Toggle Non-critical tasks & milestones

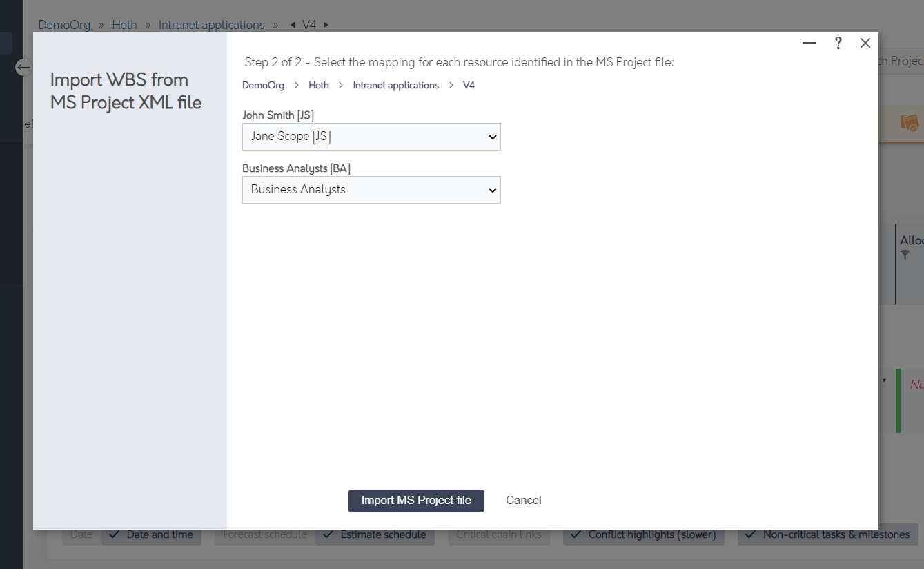click(827, 534)
